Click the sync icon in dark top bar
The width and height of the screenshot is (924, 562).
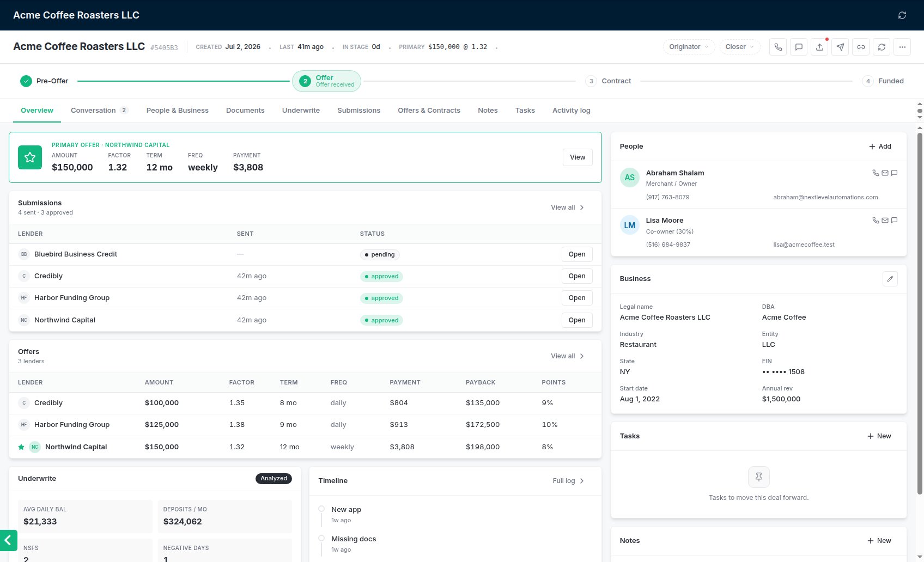click(902, 15)
